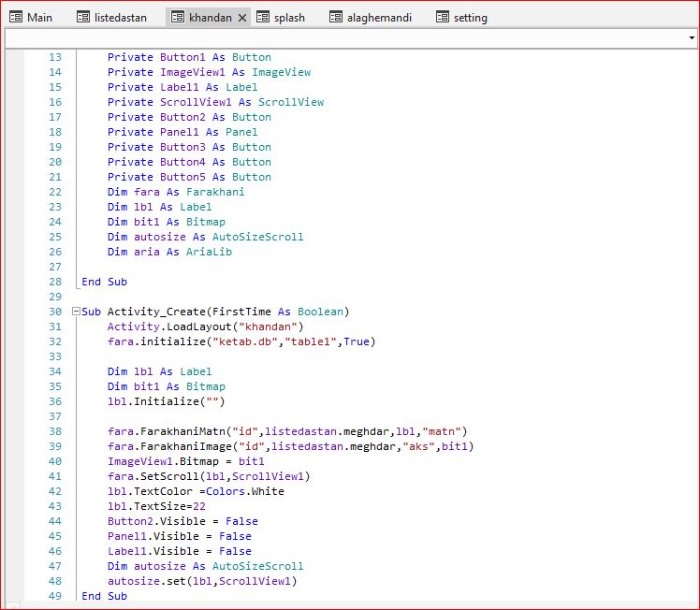Click 'Dim autosize As AutoSizeScroll' on line 25
This screenshot has width=700, height=610.
[x=205, y=237]
